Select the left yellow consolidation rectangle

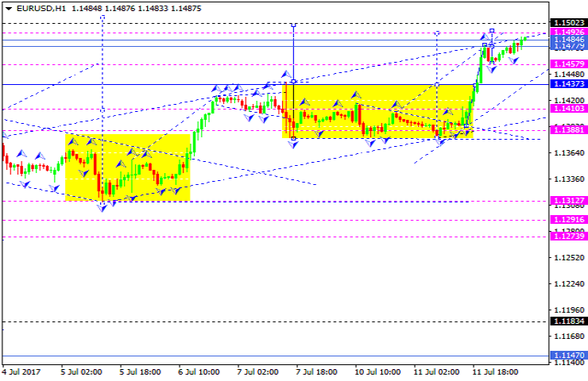point(127,167)
